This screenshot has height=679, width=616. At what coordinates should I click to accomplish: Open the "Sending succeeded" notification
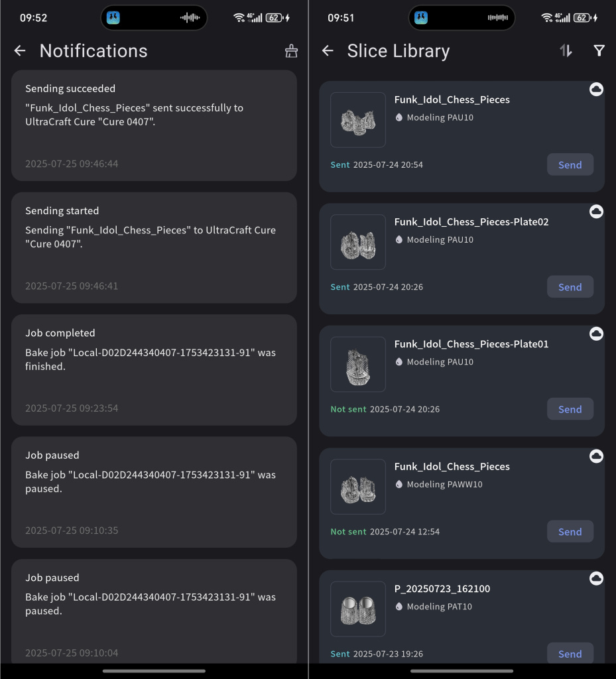click(154, 125)
